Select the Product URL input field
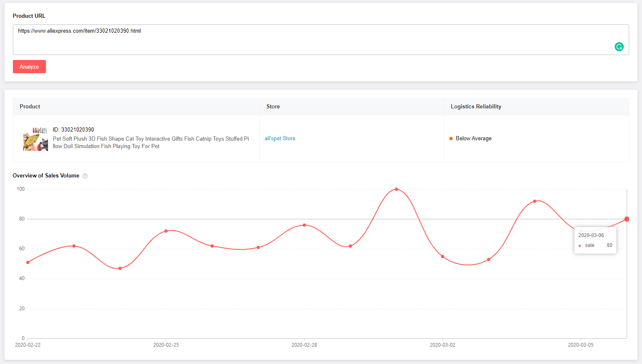Screen dimensions: 642x364 (x=166, y=40)
